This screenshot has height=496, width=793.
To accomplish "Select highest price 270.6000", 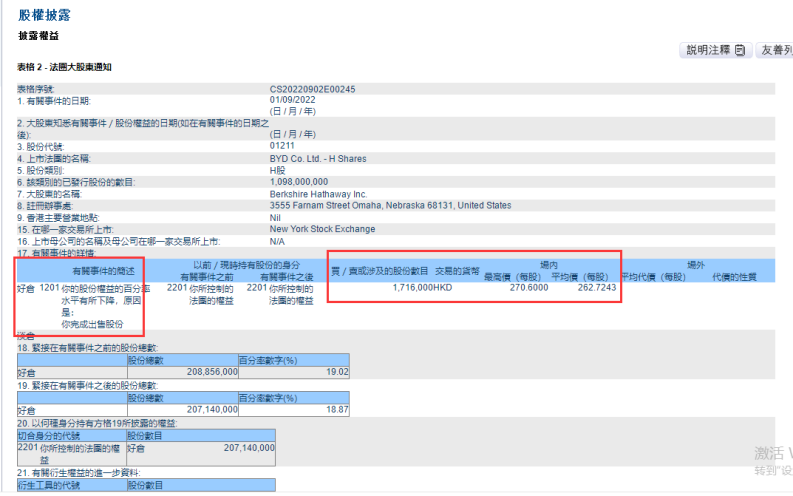I will [x=528, y=287].
